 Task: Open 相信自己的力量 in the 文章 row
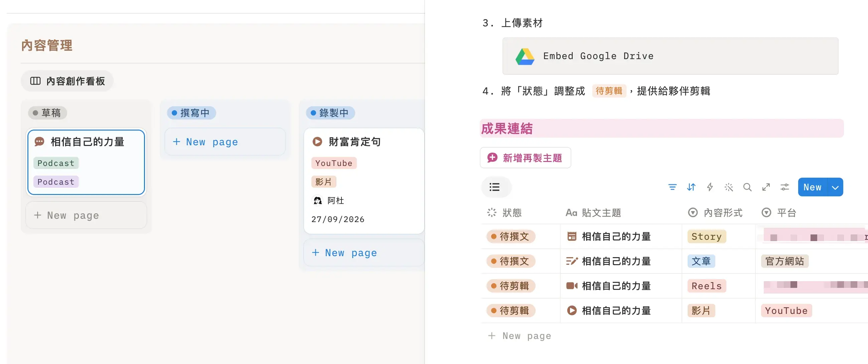pos(616,261)
